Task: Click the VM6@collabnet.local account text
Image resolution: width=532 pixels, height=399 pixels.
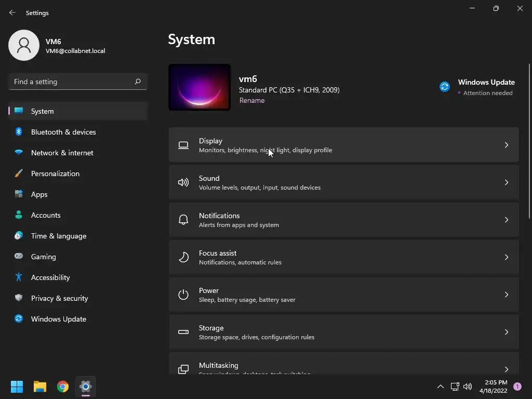Action: tap(75, 51)
